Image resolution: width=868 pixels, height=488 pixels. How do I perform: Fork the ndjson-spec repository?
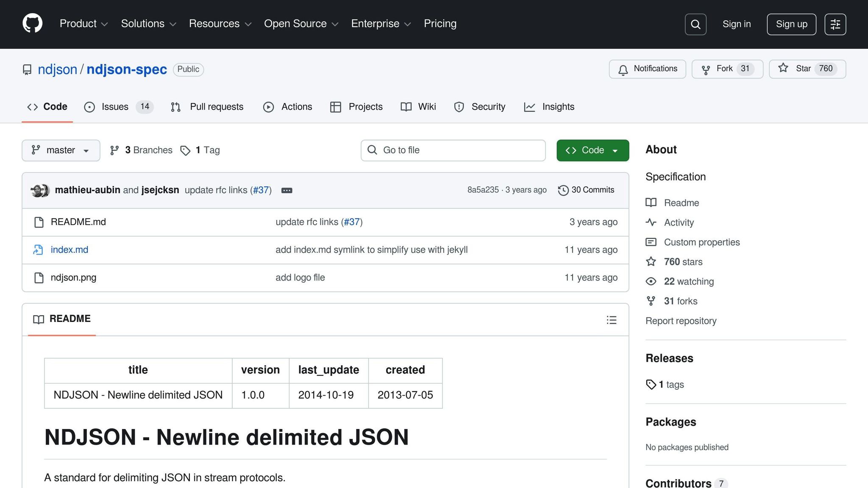coord(727,69)
